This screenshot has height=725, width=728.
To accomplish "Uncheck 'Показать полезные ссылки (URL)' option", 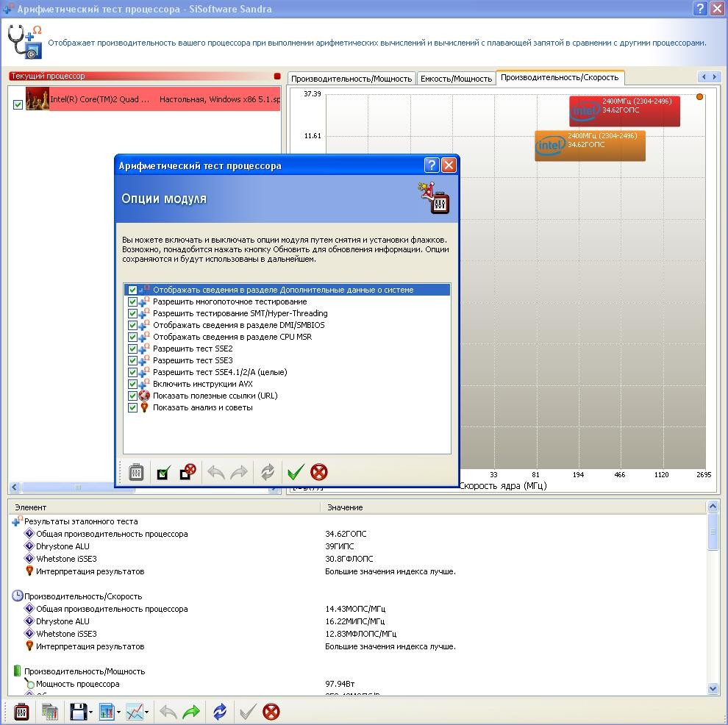I will 132,396.
